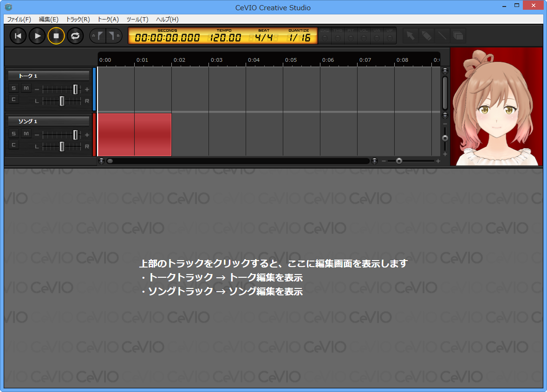This screenshot has width=547, height=392.
Task: Select the pencil draw tool
Action: pos(426,36)
